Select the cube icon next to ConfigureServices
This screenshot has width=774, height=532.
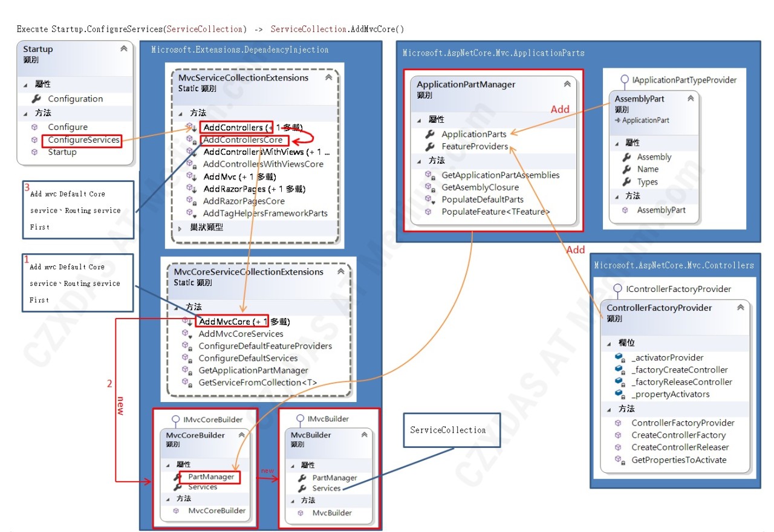[34, 140]
